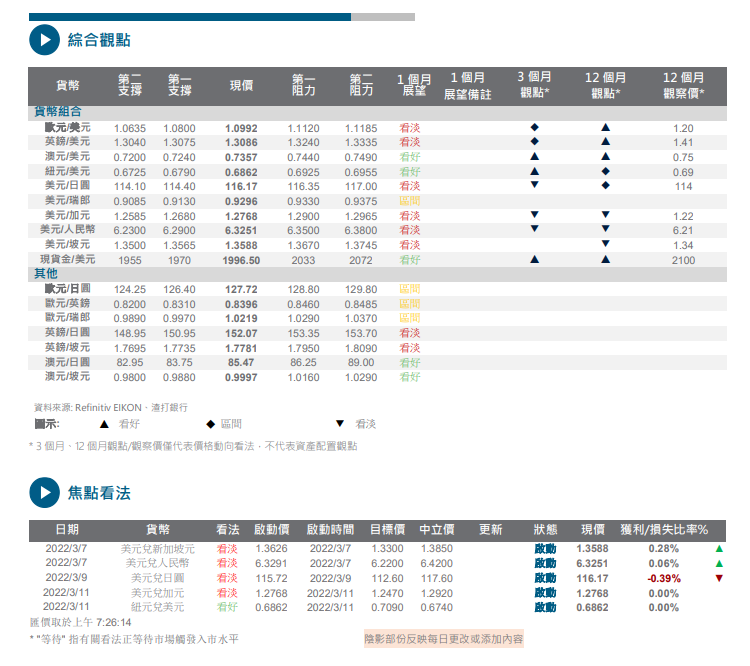Image resolution: width=750 pixels, height=666 pixels.
Task: Click the 1個月展望備註 column header
Action: pyautogui.click(x=467, y=86)
